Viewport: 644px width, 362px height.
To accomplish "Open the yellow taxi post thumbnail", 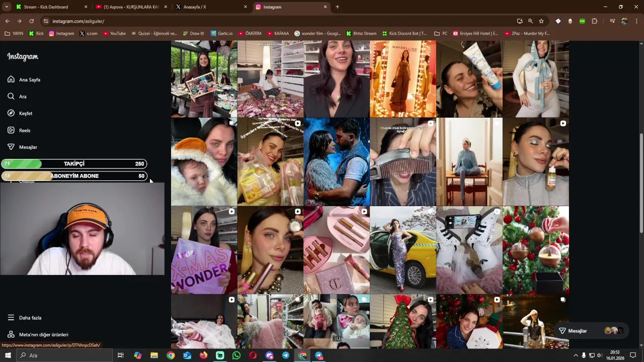I will (x=403, y=250).
